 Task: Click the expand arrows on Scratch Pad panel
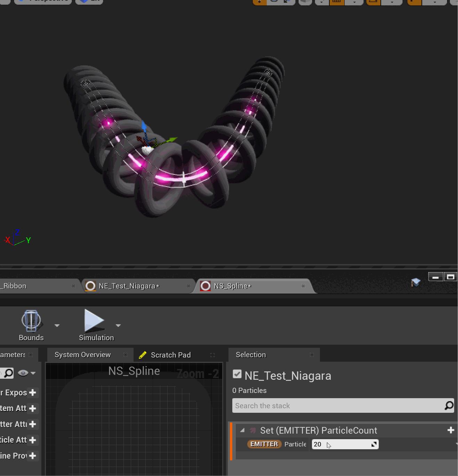212,355
